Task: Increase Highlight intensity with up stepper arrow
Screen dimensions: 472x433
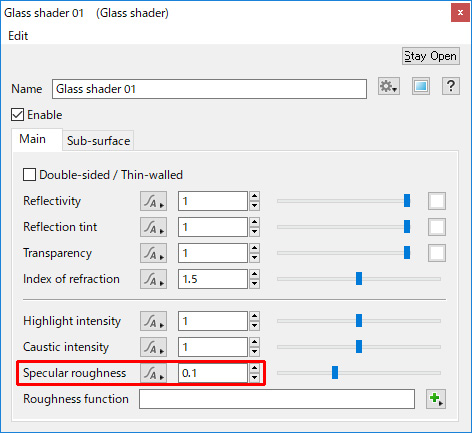Action: pos(254,316)
